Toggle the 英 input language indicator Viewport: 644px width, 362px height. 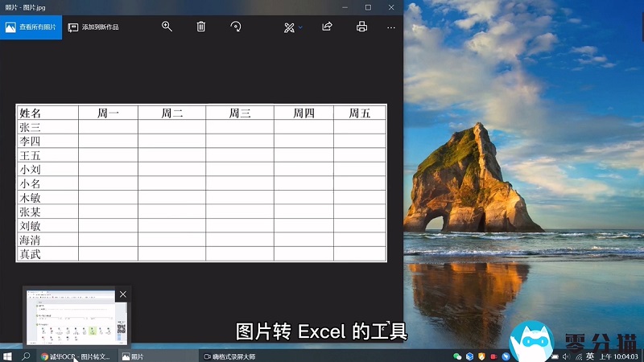[x=590, y=356]
